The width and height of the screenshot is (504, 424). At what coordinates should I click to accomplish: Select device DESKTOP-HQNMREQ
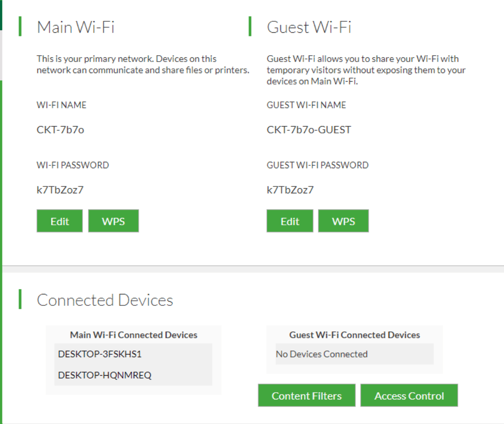click(x=105, y=375)
